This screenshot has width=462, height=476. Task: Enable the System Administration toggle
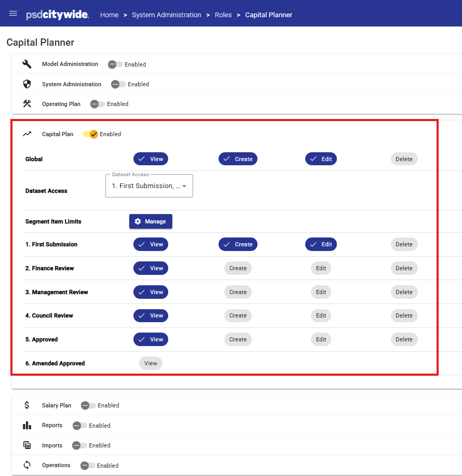(x=118, y=84)
